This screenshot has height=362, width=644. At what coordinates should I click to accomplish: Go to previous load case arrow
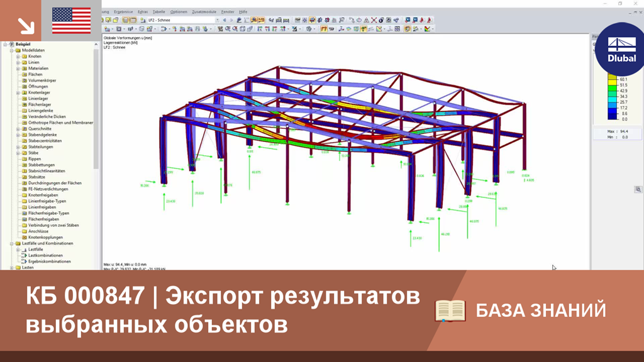[x=225, y=20]
